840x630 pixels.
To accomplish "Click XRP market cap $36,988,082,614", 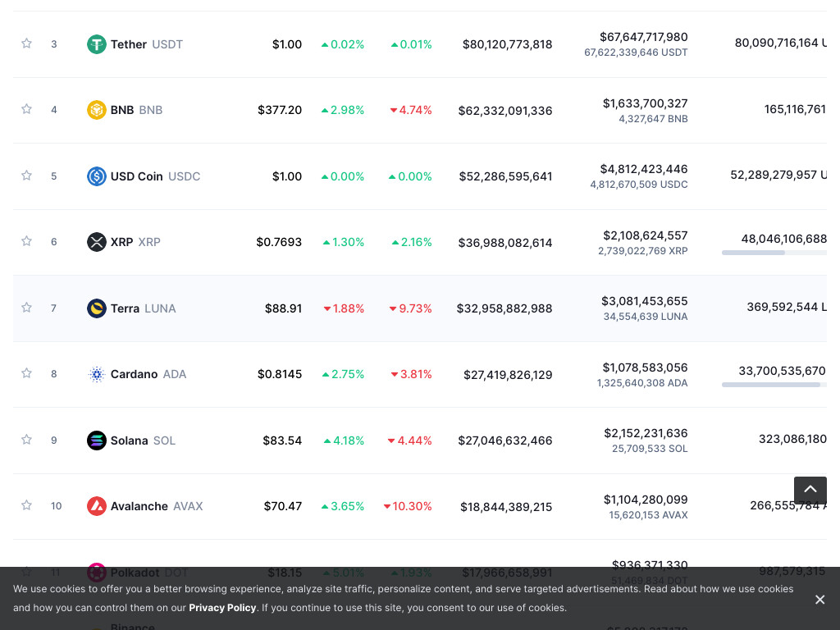I will (505, 243).
